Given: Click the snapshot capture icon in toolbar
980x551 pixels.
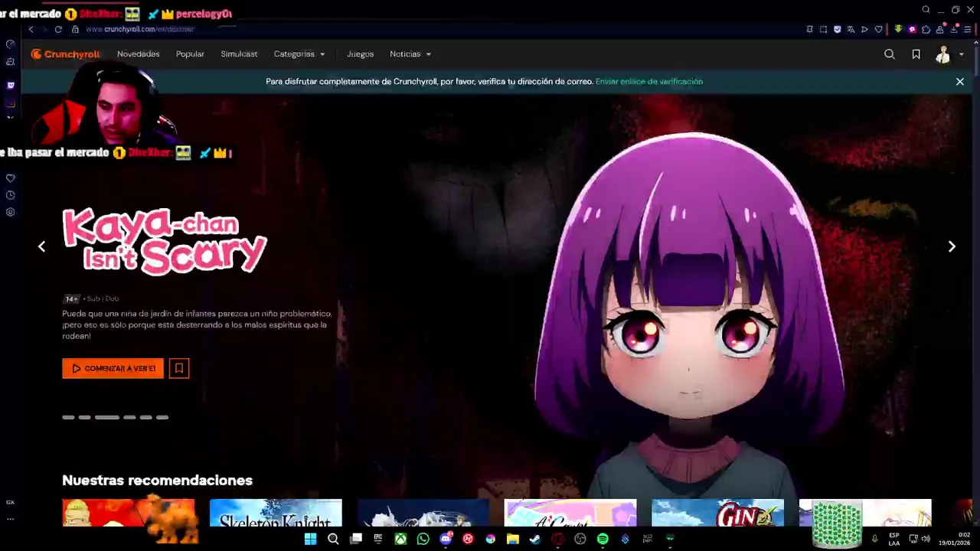Looking at the screenshot, I should pos(823,29).
